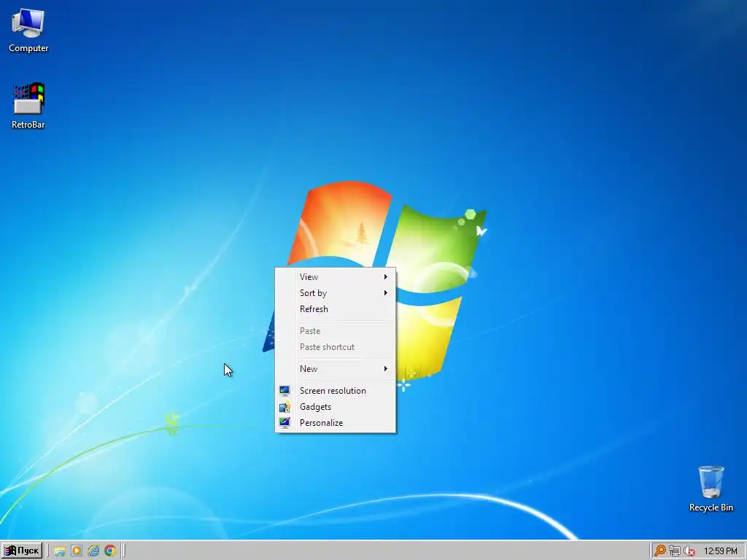Select the Recycle Bin icon

(711, 489)
